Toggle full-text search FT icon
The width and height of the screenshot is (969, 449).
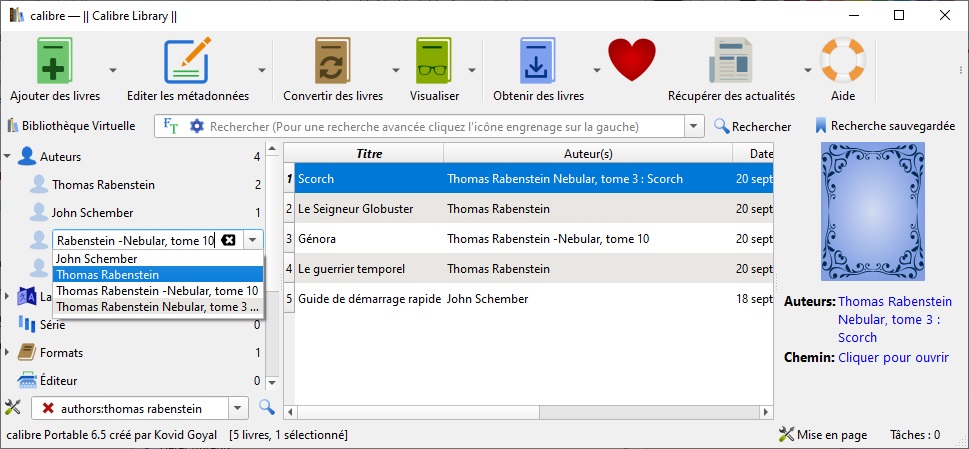pyautogui.click(x=170, y=126)
